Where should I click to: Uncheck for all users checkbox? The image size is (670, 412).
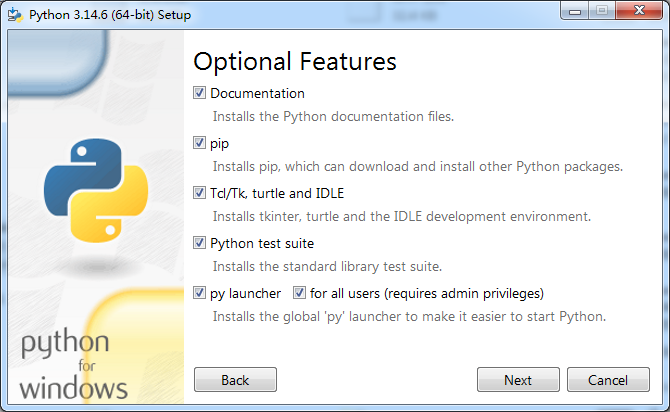click(x=299, y=293)
